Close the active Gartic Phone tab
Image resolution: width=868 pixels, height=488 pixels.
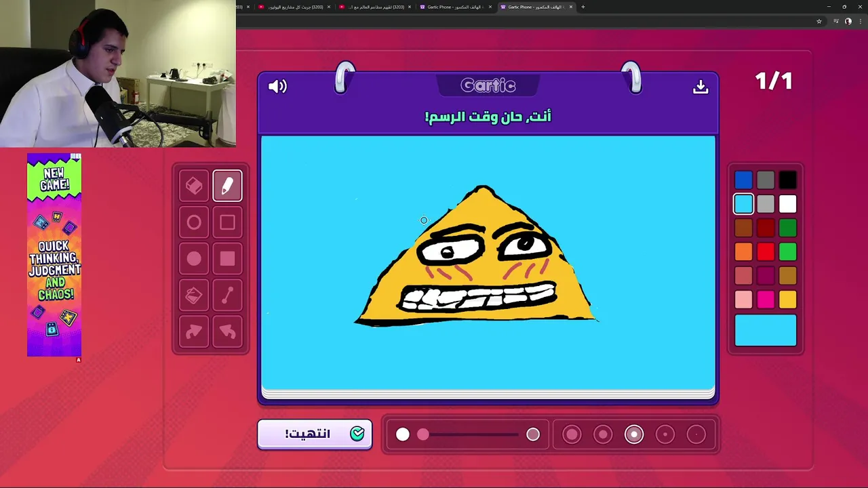click(571, 7)
